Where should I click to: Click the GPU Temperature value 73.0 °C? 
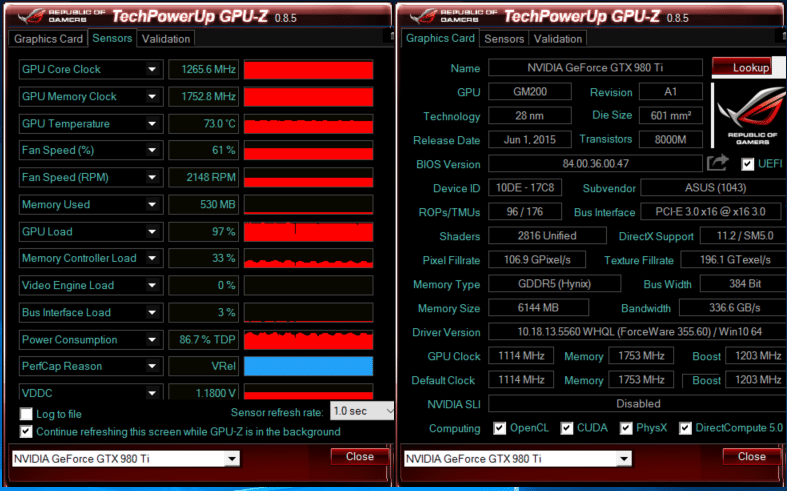pyautogui.click(x=204, y=124)
